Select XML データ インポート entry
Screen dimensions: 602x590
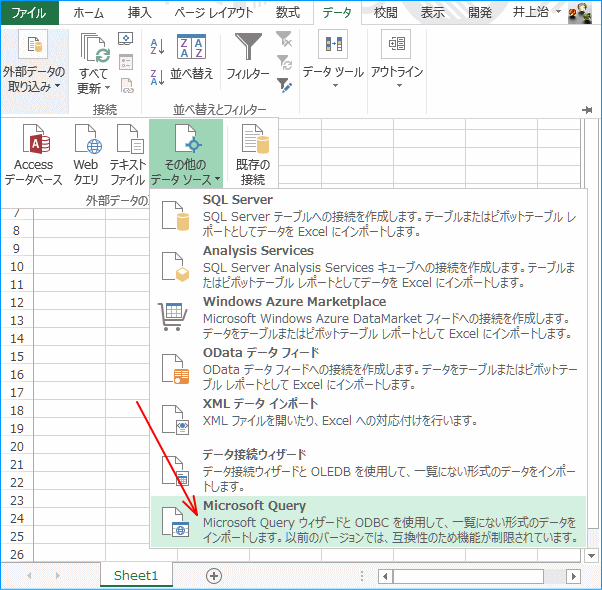[x=369, y=419]
